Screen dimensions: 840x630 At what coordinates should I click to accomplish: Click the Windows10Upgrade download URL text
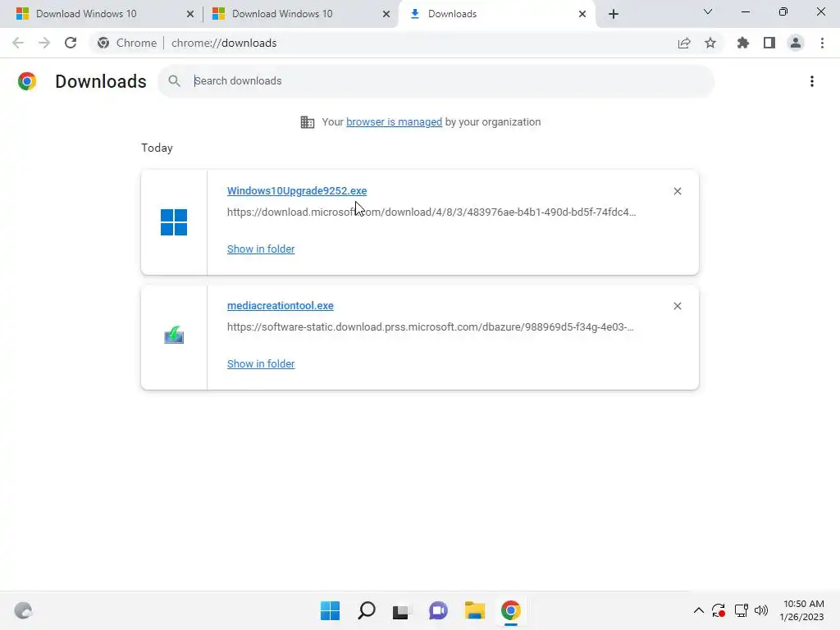point(431,212)
